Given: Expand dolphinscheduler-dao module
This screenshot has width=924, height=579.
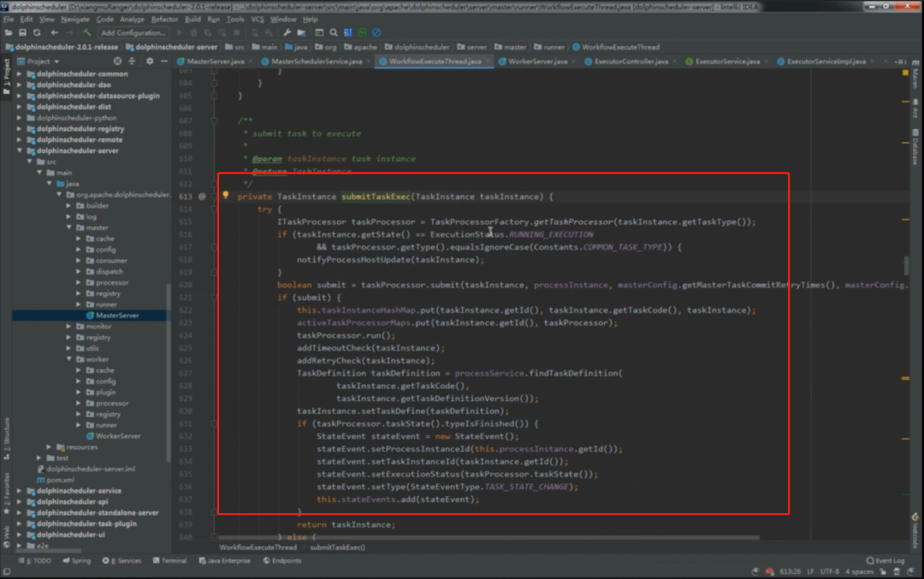Looking at the screenshot, I should [x=20, y=85].
